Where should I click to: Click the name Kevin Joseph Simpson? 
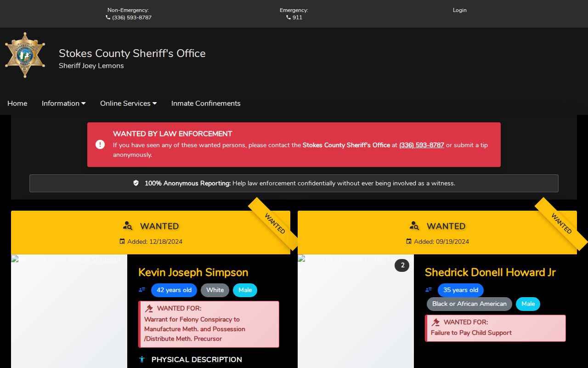tap(193, 272)
